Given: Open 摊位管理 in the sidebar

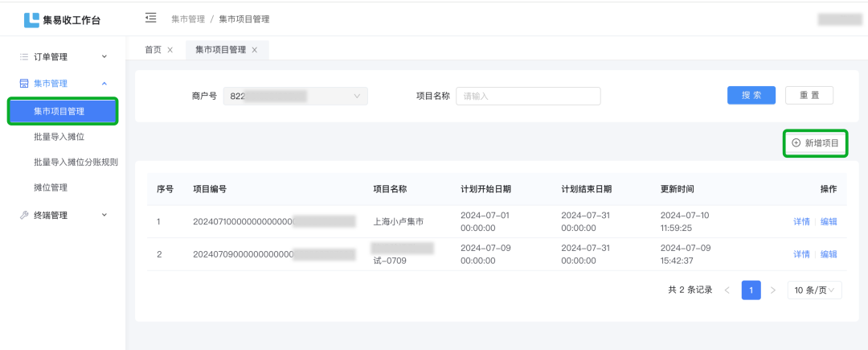Looking at the screenshot, I should [x=51, y=187].
